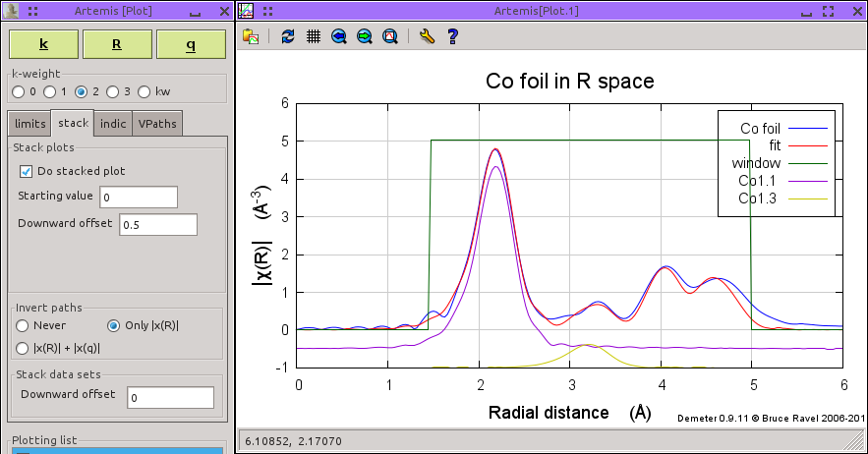The height and width of the screenshot is (454, 868).
Task: Click the stack plots Downward offset field
Action: click(158, 225)
